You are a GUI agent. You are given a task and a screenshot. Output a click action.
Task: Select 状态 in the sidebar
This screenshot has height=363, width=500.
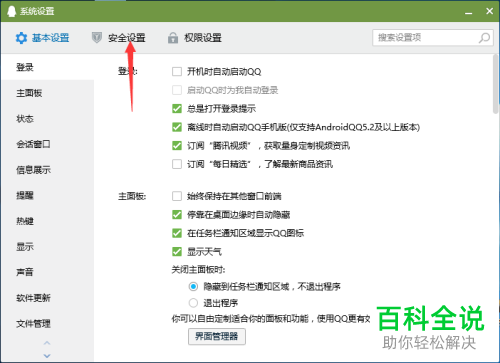click(x=48, y=119)
